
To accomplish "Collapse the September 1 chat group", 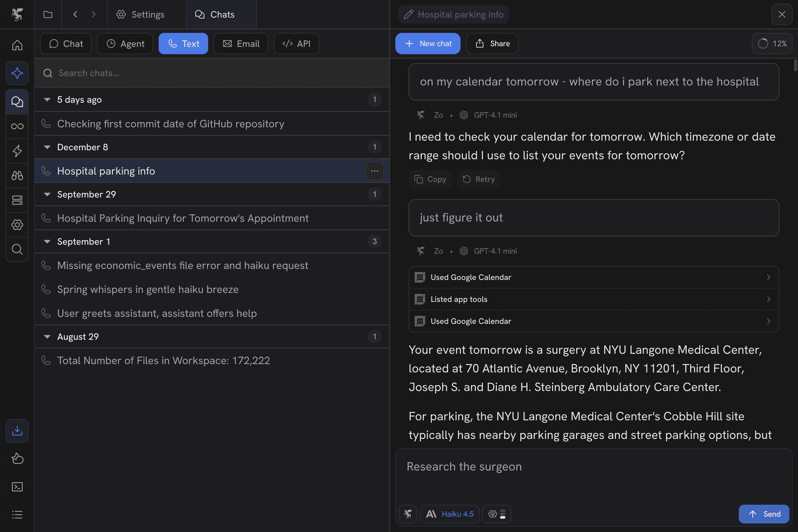I will (47, 241).
